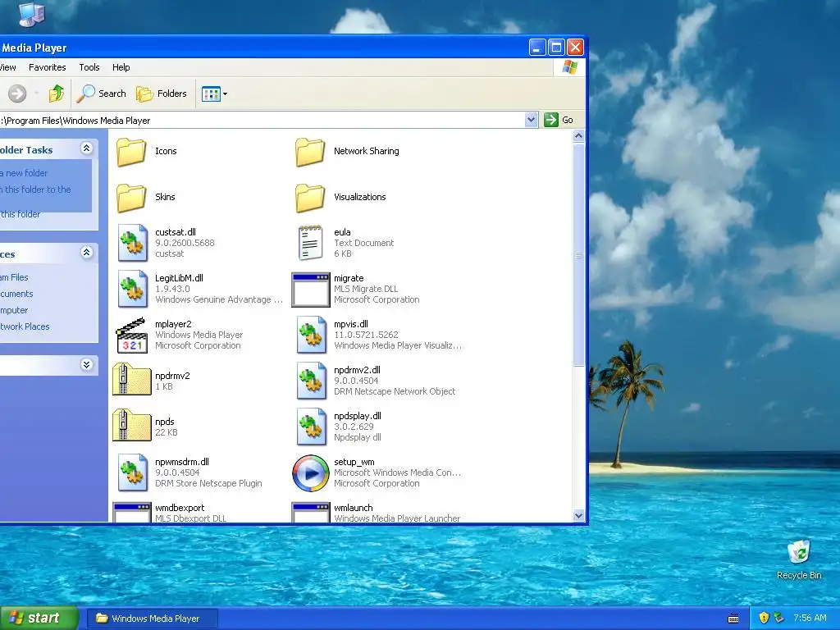The height and width of the screenshot is (630, 840).
Task: Open Search in the toolbar
Action: click(101, 94)
